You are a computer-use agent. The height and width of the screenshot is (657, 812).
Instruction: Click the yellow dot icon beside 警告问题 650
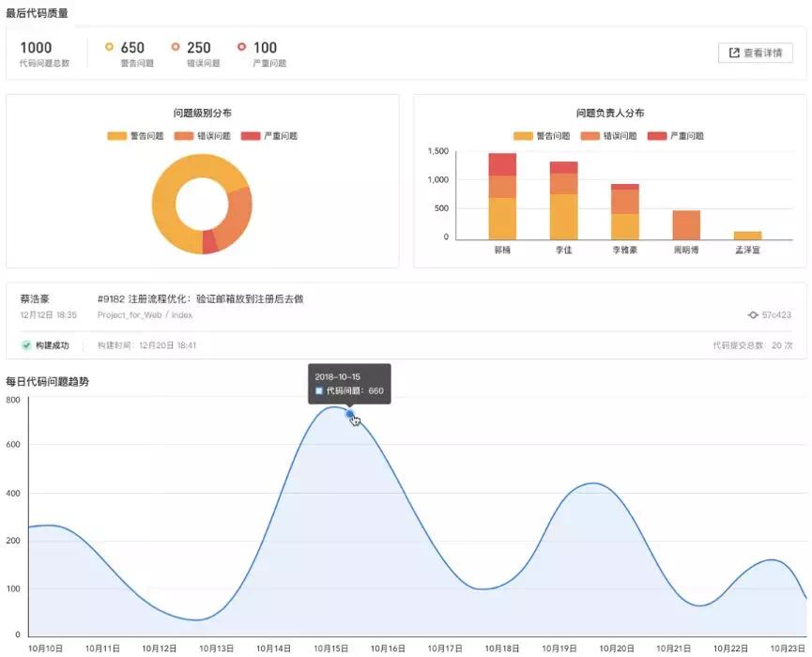pos(111,47)
